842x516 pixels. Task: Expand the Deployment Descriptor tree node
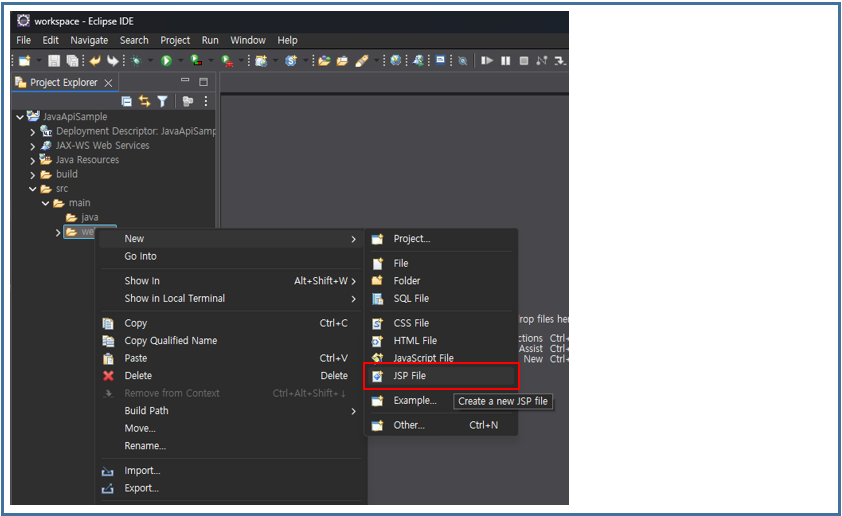(x=33, y=132)
